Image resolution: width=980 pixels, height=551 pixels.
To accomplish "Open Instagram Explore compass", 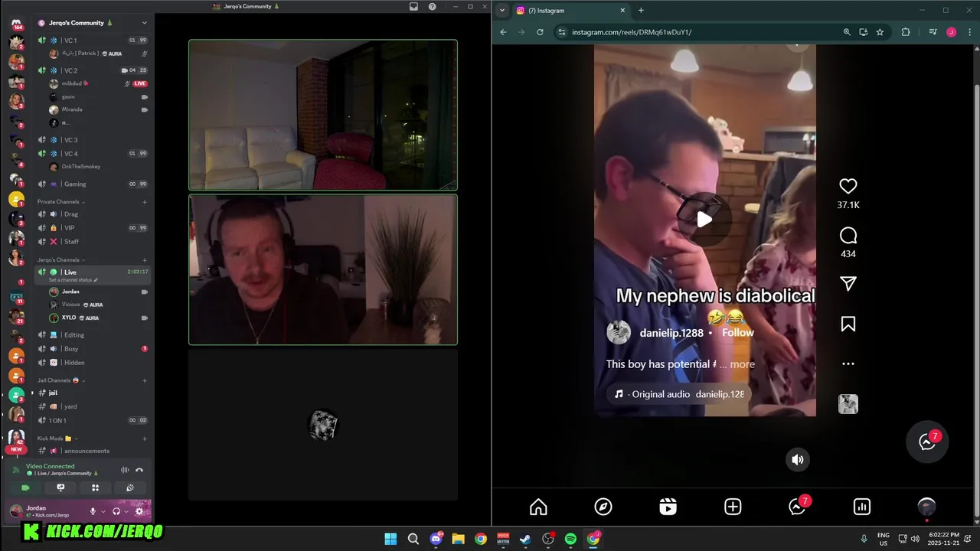I will point(603,507).
